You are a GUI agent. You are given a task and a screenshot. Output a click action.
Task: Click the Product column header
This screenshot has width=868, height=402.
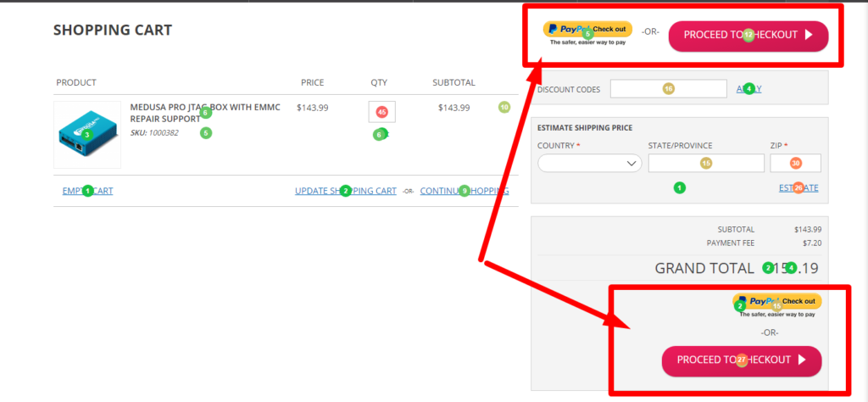(76, 83)
